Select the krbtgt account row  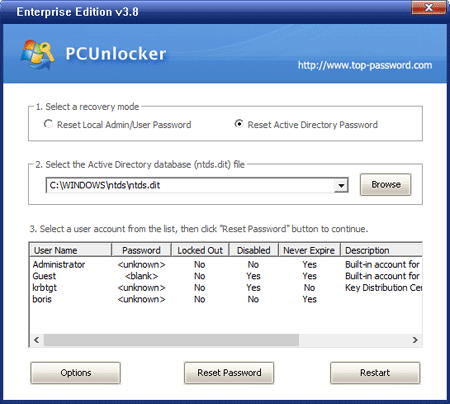tap(226, 288)
